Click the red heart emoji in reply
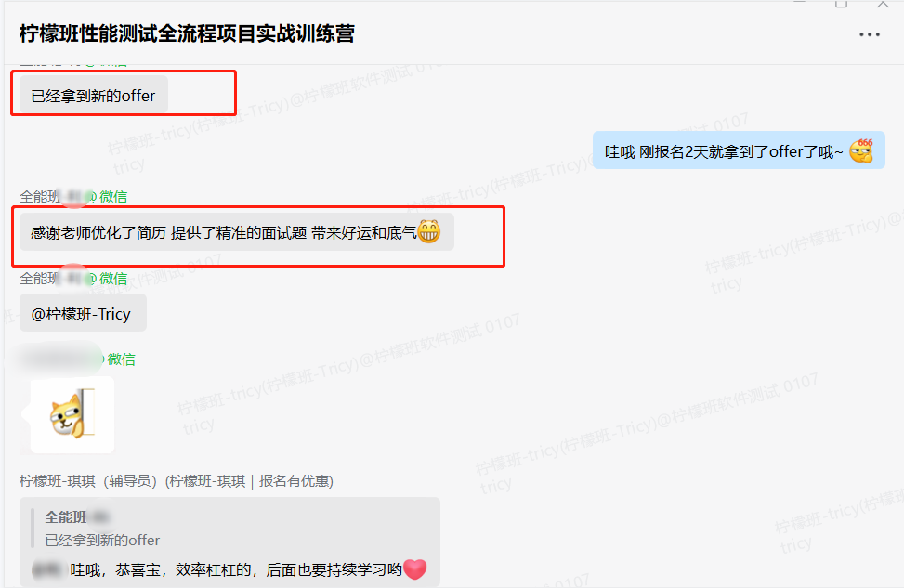The width and height of the screenshot is (904, 588). click(x=415, y=569)
